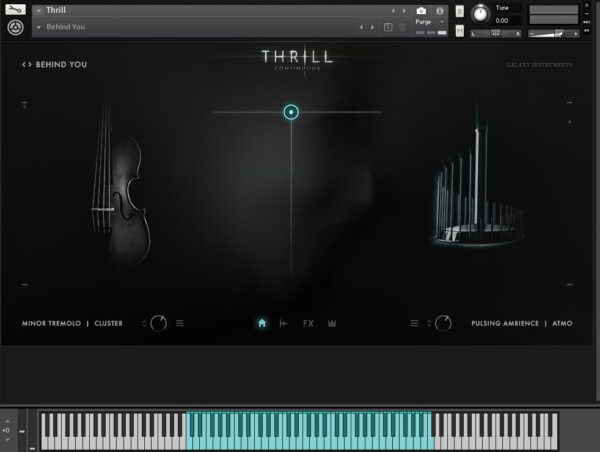Save the current snapshot with disk icon

pos(388,27)
